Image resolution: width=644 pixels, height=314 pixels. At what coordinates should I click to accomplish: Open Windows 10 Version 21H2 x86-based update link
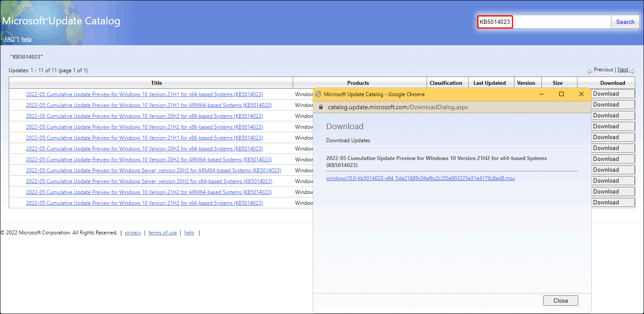click(x=144, y=127)
